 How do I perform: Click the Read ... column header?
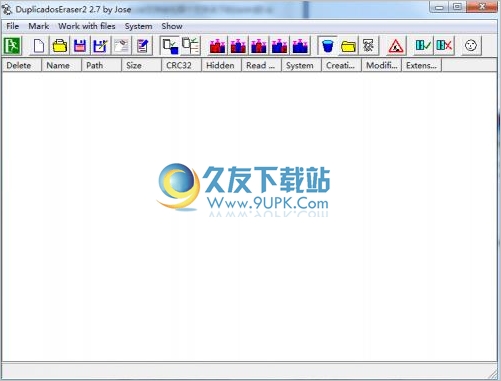[262, 65]
